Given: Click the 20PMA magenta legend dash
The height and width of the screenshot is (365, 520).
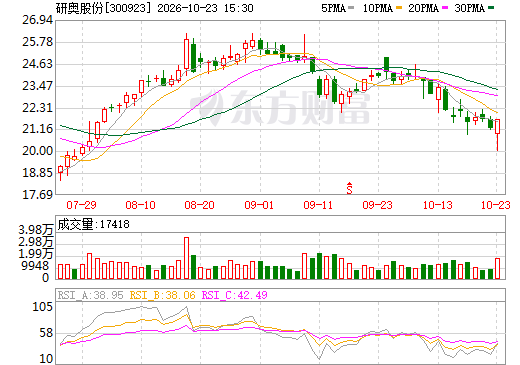Looking at the screenshot, I should tap(445, 7).
